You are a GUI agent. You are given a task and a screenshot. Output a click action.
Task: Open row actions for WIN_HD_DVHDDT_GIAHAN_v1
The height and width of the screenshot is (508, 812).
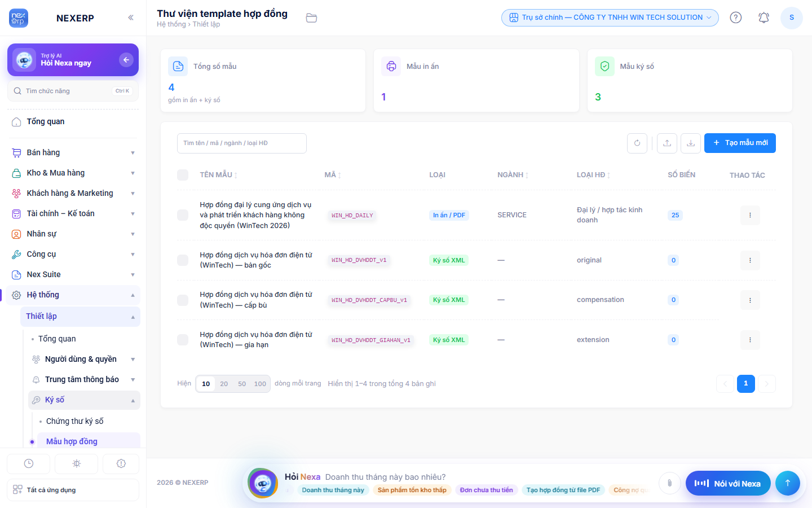(x=750, y=340)
